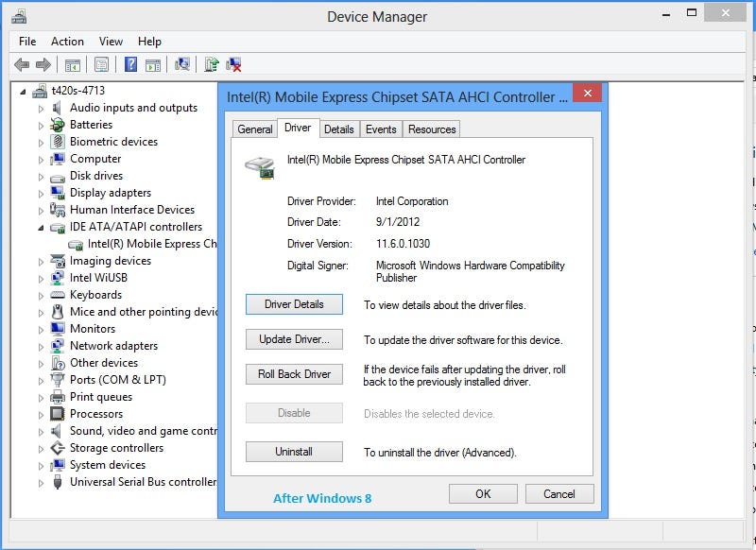Click the Roll Back Driver button
The height and width of the screenshot is (550, 756).
coord(294,374)
